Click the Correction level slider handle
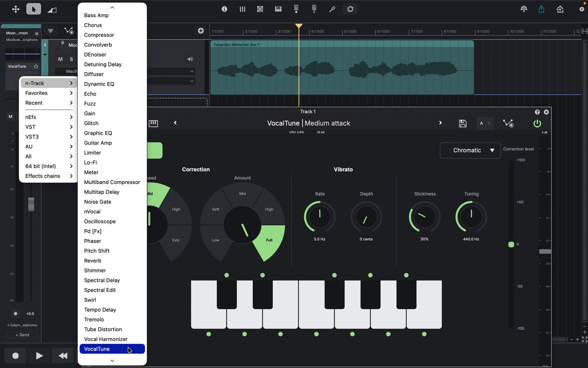 [511, 244]
